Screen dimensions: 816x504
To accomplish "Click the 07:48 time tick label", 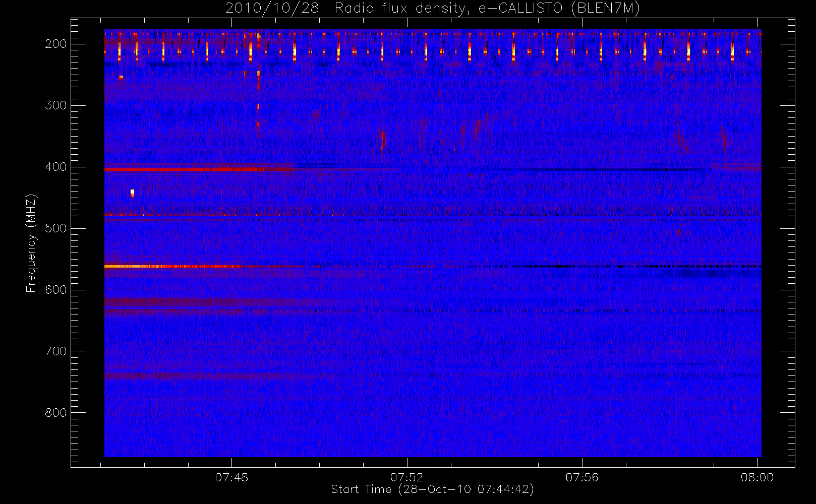I will click(x=231, y=477).
